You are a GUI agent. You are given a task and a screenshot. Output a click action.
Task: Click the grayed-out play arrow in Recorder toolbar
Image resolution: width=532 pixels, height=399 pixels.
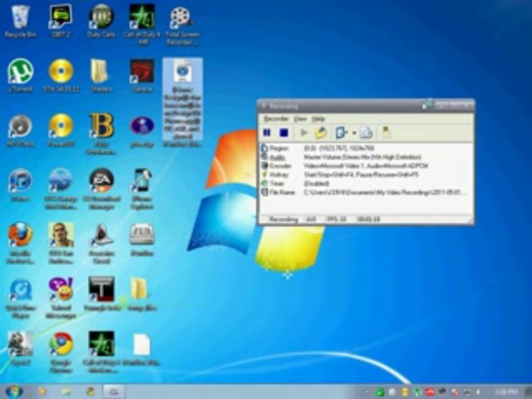[304, 132]
